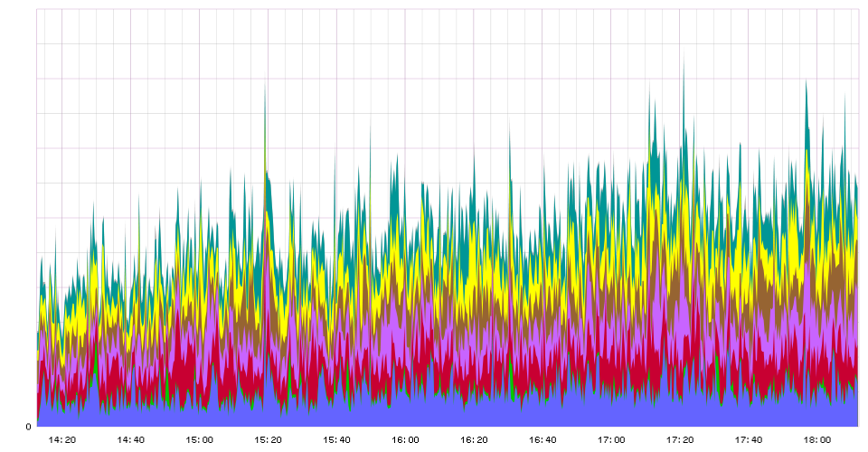Select the blue bottom layer of the chart
Screen dimensions: 868x452
pos(452,414)
